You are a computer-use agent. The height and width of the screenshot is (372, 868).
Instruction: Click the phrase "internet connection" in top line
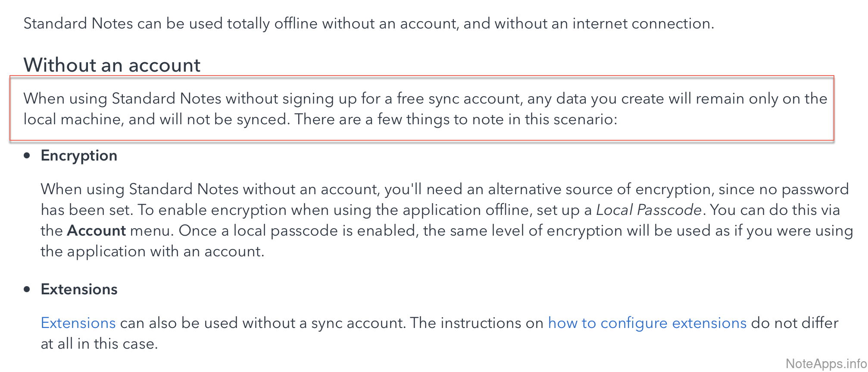click(x=643, y=24)
